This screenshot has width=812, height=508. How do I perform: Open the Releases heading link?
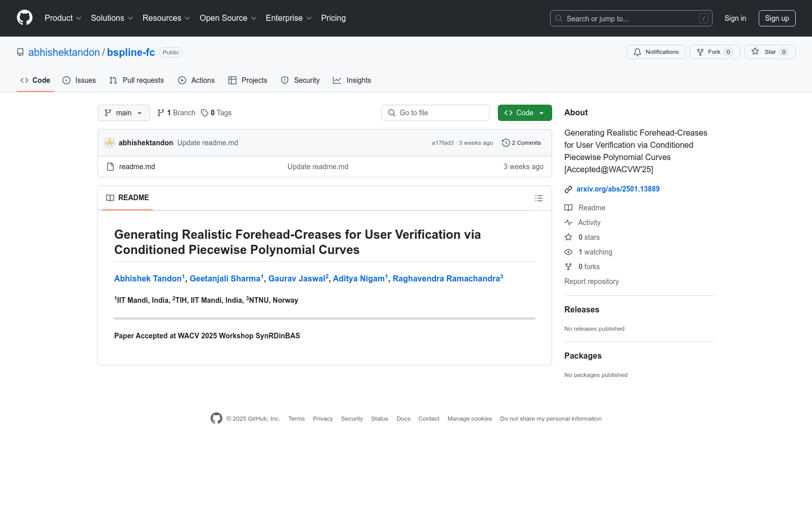pyautogui.click(x=582, y=310)
